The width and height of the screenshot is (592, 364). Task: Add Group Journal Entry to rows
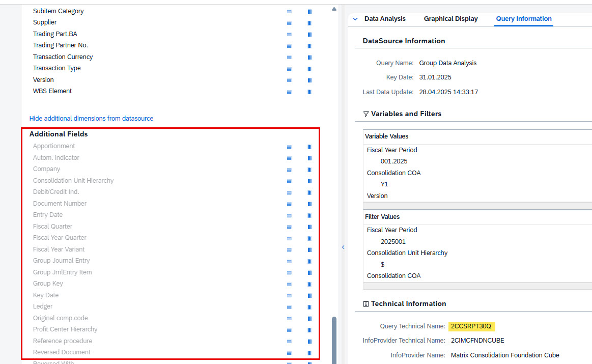click(289, 261)
